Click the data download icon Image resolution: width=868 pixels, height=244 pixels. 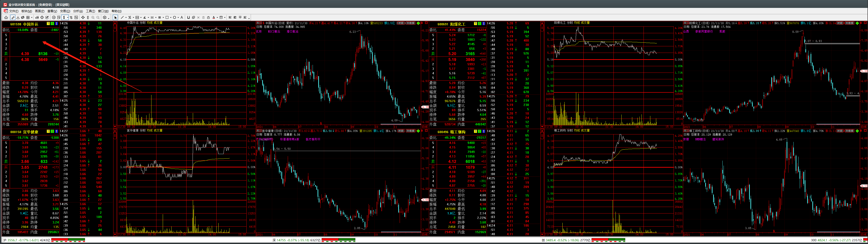pos(18,18)
